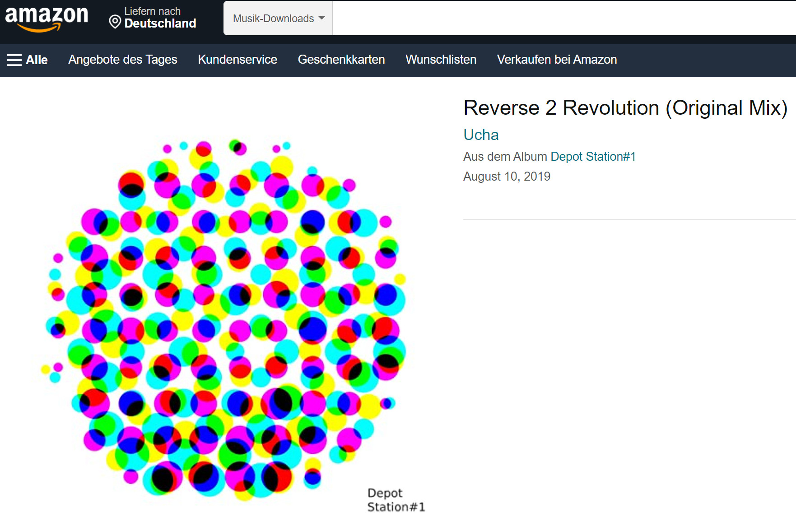The height and width of the screenshot is (532, 796).
Task: Click the title Reverse 2 Revolution (Original Mix)
Action: pyautogui.click(x=625, y=108)
